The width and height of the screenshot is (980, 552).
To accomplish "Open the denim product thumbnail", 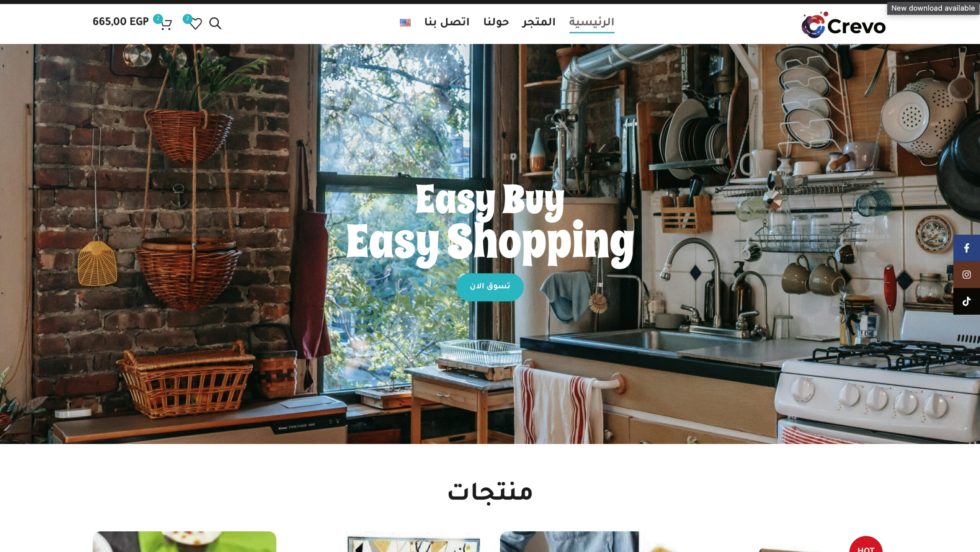I will point(569,542).
